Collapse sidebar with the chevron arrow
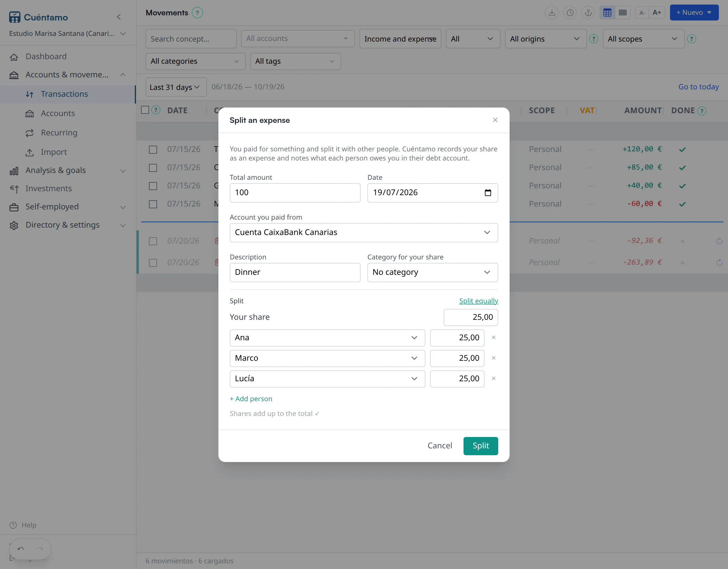Viewport: 728px width, 569px height. point(119,17)
